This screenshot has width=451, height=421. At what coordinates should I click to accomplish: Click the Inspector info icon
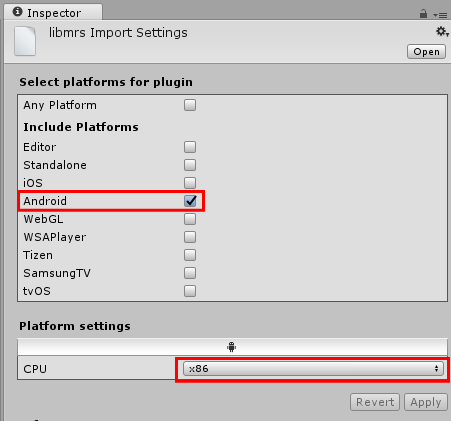point(17,12)
